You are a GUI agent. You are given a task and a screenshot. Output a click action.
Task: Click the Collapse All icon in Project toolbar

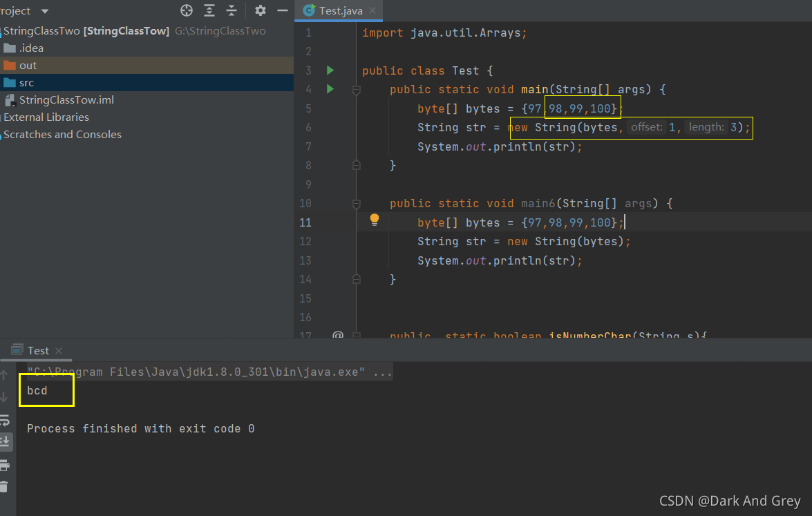(232, 10)
